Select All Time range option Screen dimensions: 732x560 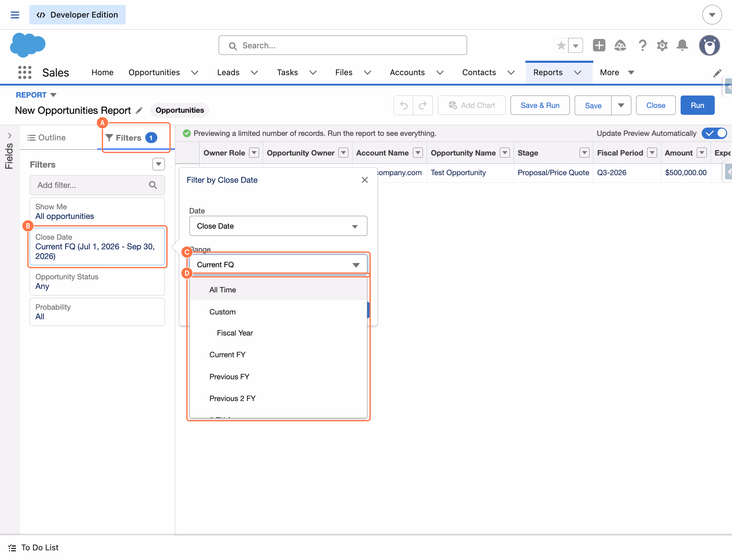coord(278,290)
